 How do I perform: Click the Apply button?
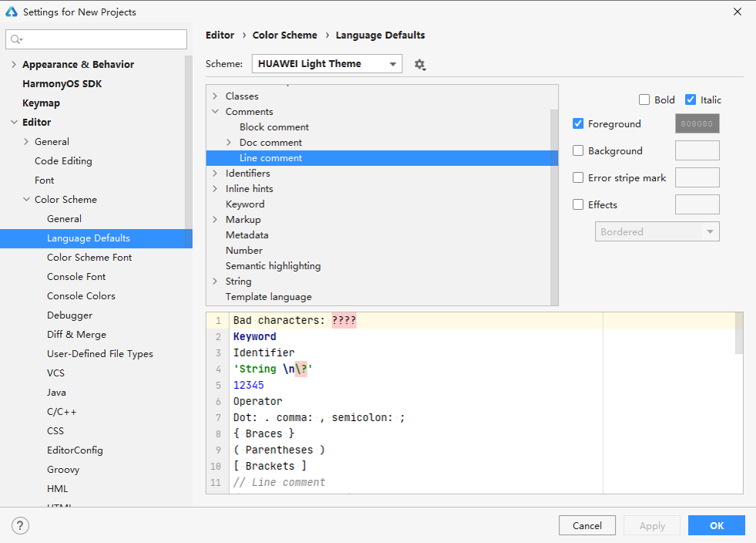coord(652,525)
